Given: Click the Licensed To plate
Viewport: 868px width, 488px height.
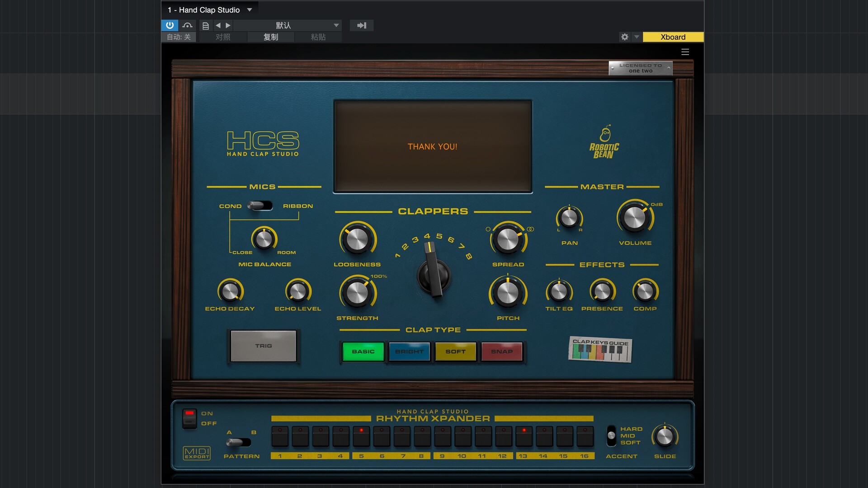Looking at the screenshot, I should 641,68.
